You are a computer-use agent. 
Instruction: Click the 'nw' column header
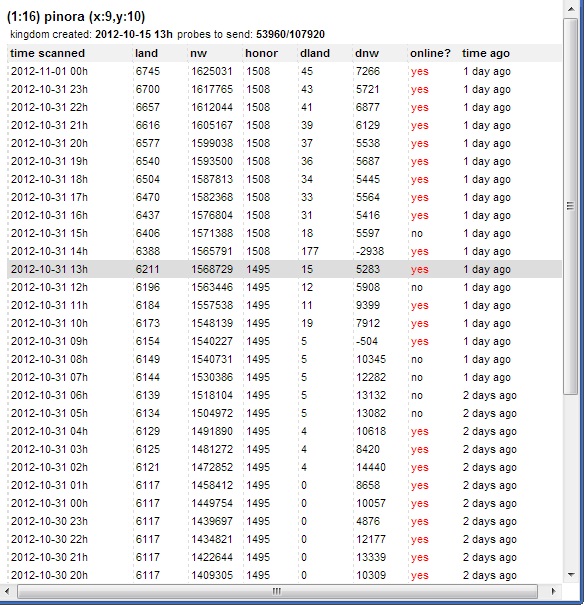(198, 53)
